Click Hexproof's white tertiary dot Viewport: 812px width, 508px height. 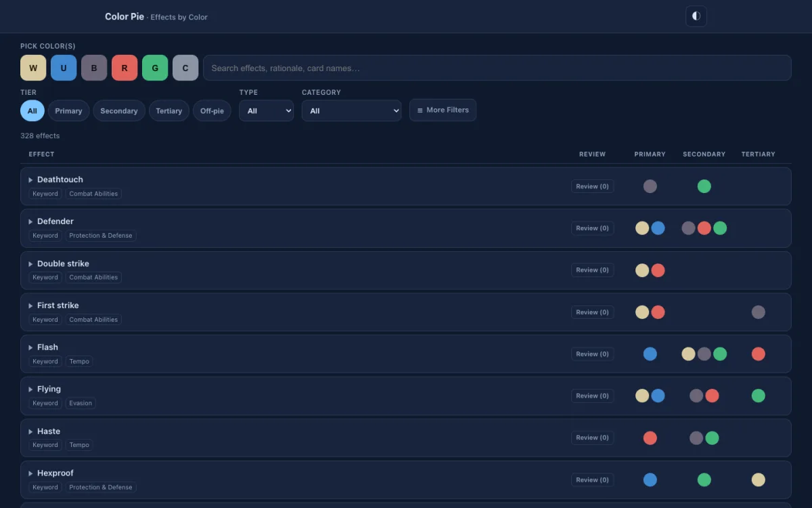pyautogui.click(x=759, y=480)
